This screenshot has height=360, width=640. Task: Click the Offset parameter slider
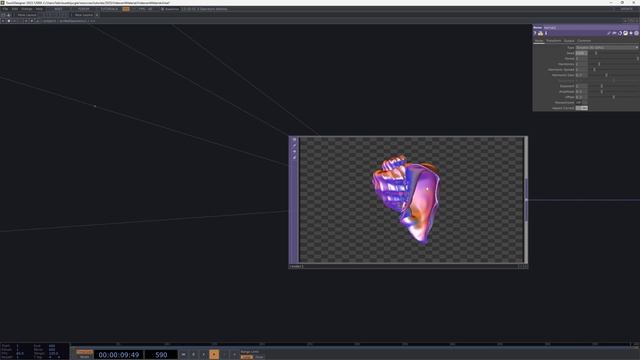[x=613, y=97]
